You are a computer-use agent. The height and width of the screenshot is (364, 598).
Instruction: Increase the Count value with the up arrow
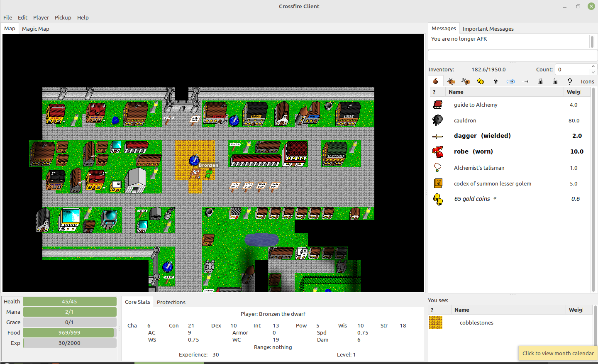click(x=593, y=66)
